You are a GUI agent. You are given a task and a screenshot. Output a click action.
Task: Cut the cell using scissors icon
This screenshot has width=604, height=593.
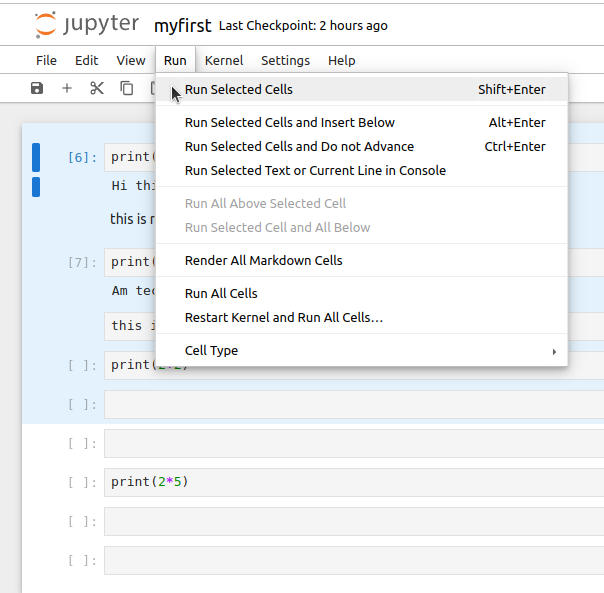pos(97,88)
